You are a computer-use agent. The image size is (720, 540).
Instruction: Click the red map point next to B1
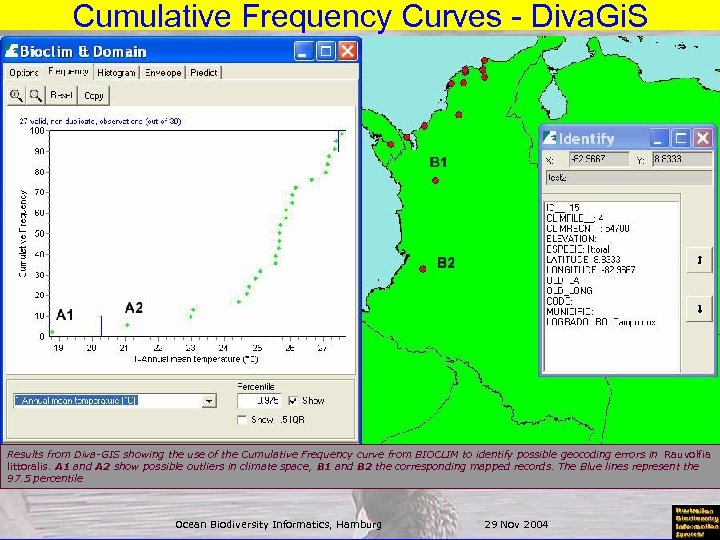[435, 180]
